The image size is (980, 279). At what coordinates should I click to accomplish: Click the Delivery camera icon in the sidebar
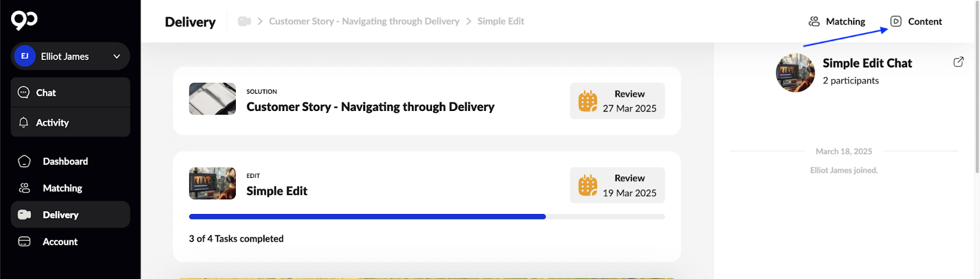(24, 215)
